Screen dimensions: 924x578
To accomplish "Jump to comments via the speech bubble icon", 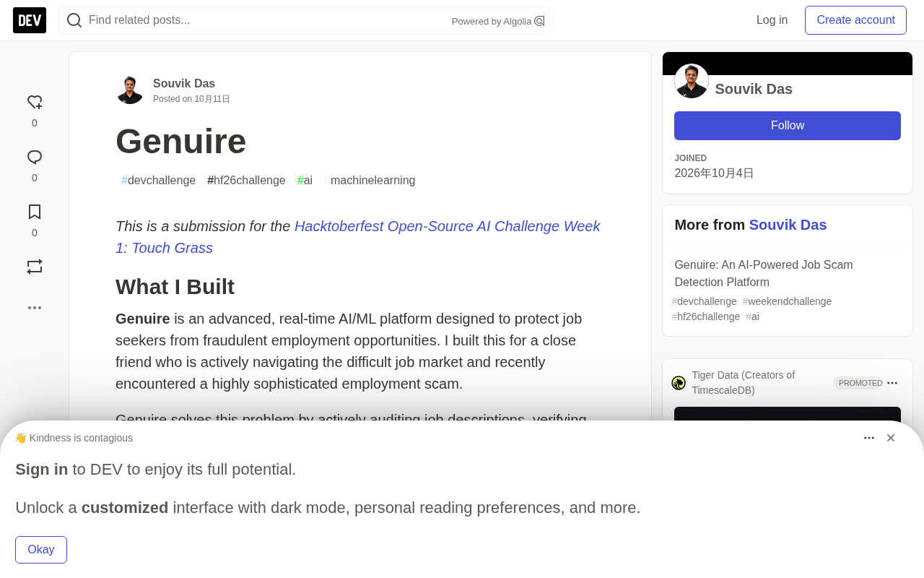I will 35,158.
